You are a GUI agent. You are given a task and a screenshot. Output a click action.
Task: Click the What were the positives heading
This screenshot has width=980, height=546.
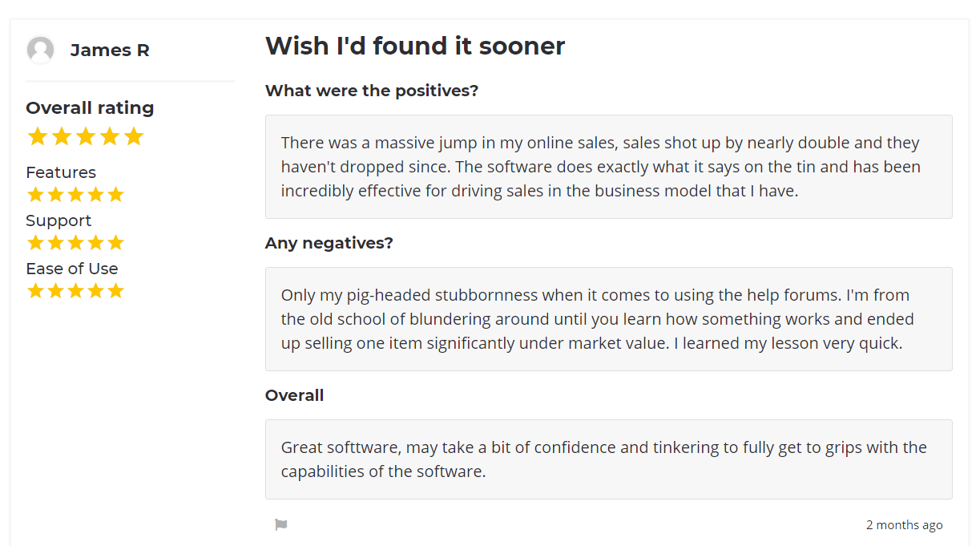coord(372,91)
